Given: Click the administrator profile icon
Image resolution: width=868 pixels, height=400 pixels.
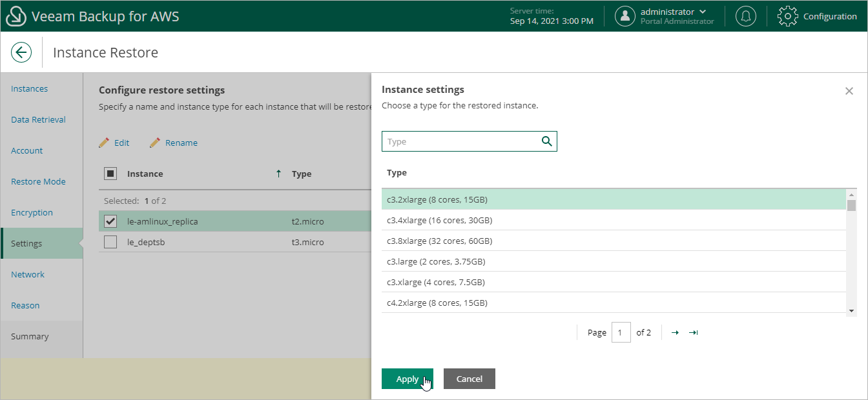Looking at the screenshot, I should [x=625, y=15].
